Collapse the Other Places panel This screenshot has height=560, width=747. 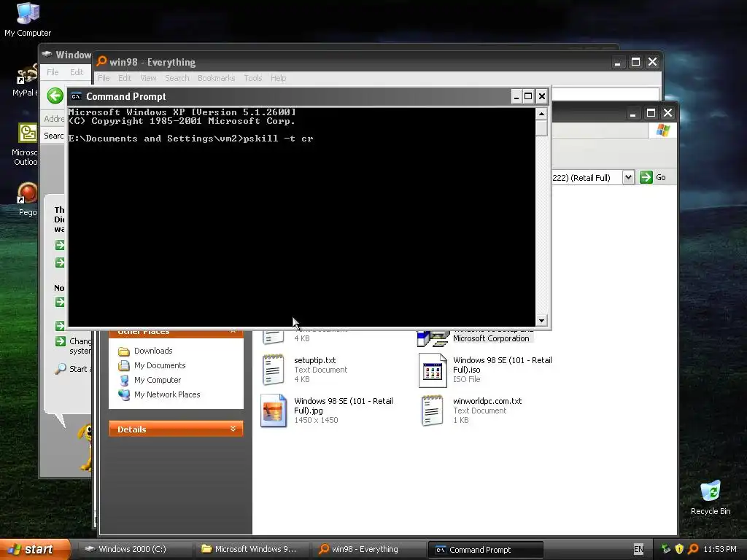coord(233,331)
